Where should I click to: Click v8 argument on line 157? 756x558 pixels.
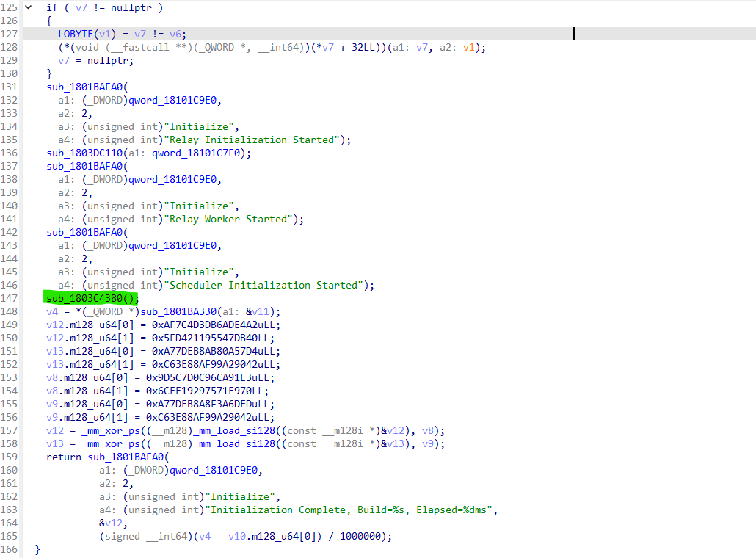click(x=428, y=431)
